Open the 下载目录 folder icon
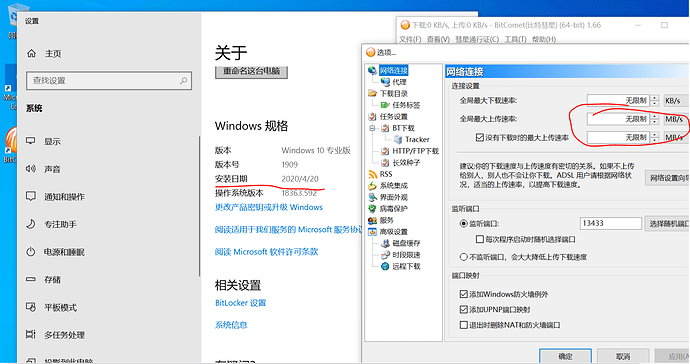 tap(372, 93)
